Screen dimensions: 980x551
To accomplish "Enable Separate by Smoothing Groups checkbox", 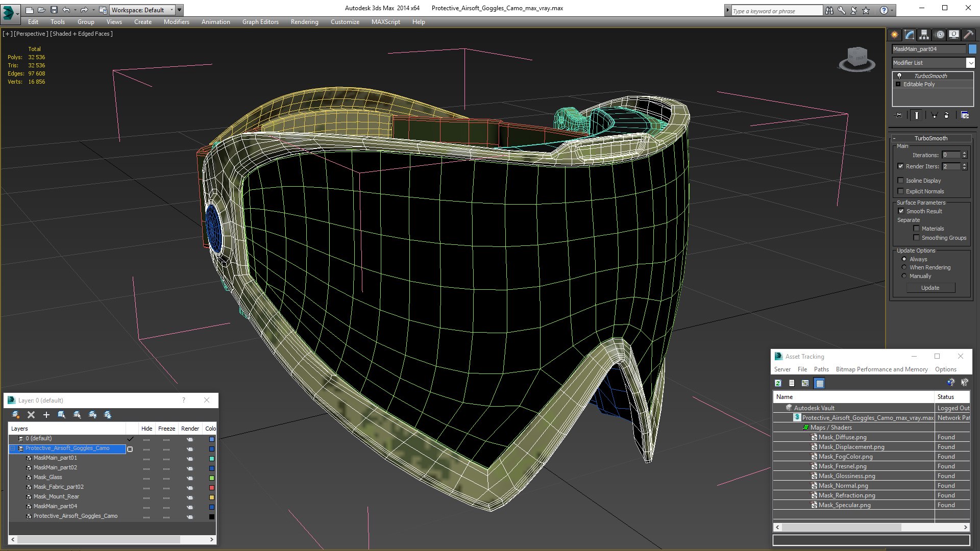I will click(916, 238).
